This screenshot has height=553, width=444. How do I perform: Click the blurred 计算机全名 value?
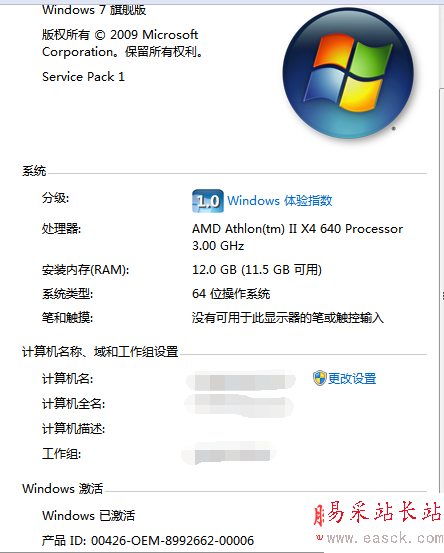click(239, 405)
